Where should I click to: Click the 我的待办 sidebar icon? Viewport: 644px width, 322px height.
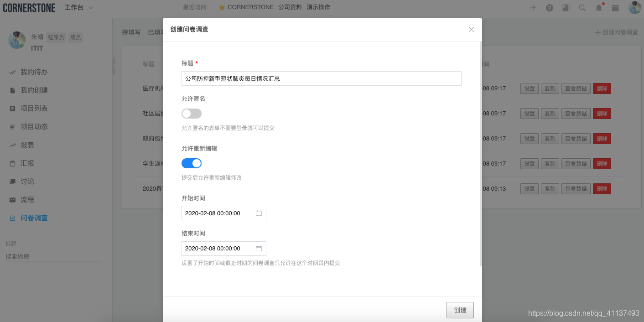pos(12,72)
